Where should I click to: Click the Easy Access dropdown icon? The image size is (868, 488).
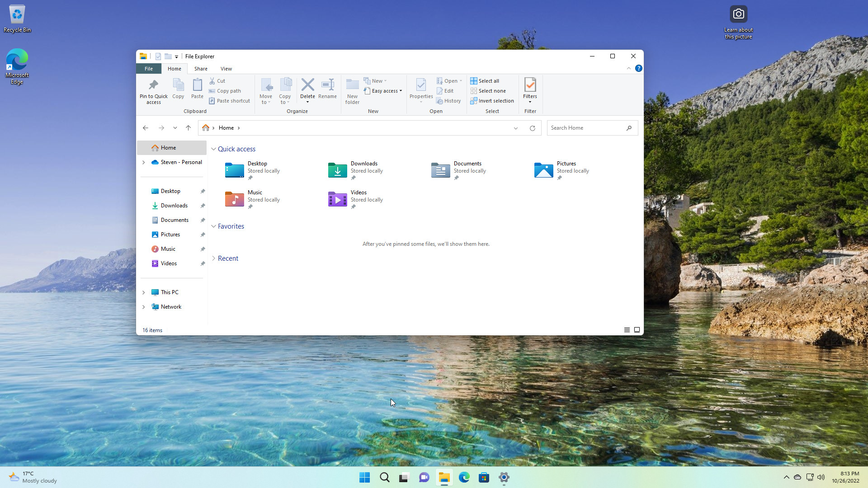(x=401, y=90)
